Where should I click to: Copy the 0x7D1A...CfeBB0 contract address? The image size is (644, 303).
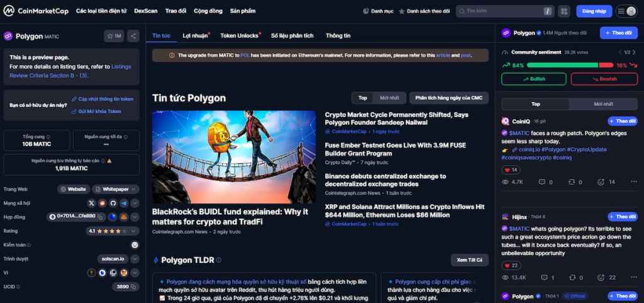coord(100,217)
